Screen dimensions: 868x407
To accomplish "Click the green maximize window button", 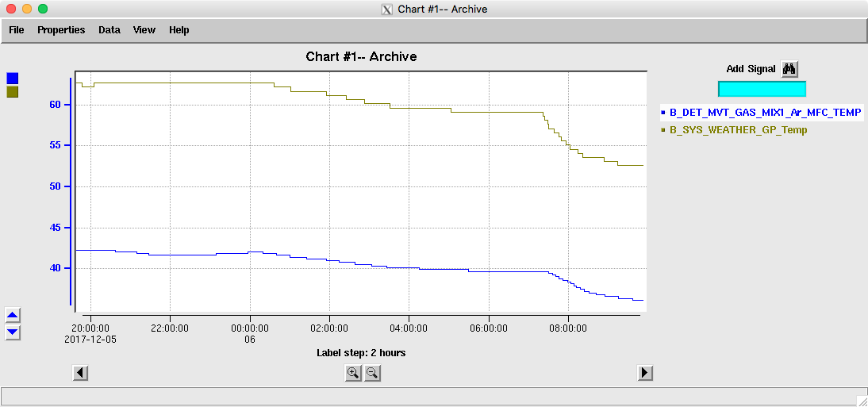I will (x=43, y=9).
